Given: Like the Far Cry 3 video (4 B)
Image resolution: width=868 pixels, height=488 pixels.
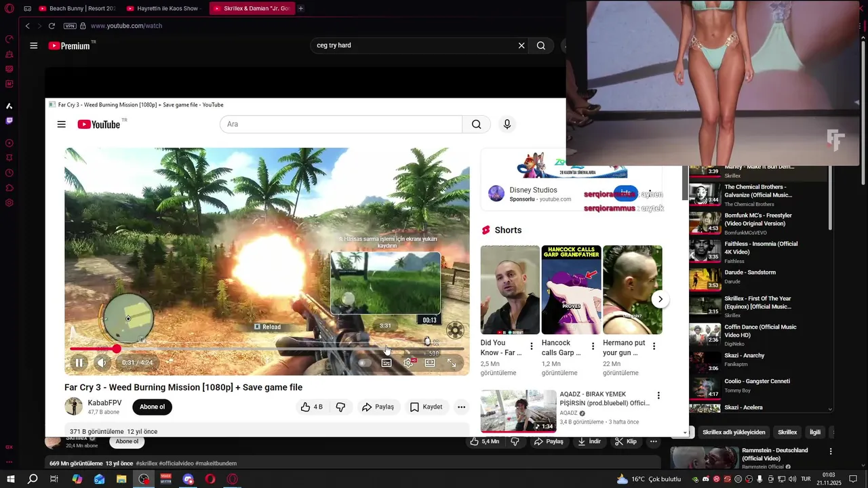Looking at the screenshot, I should (312, 407).
